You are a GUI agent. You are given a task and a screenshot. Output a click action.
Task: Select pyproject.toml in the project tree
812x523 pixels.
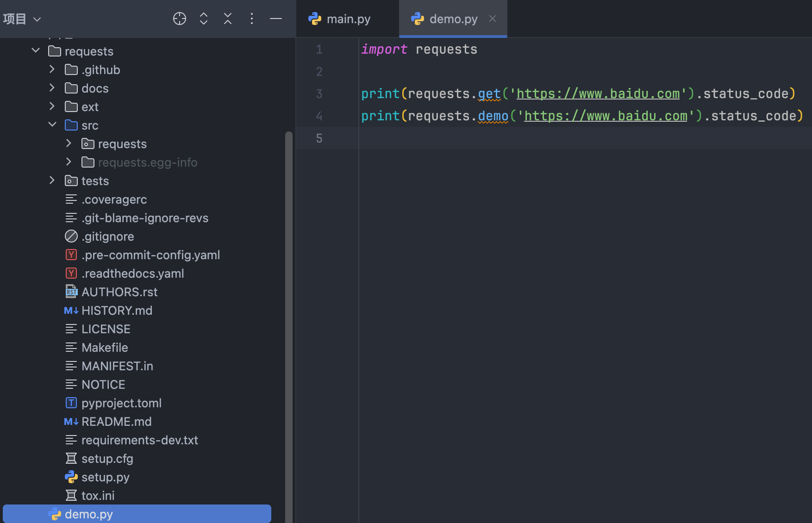click(121, 403)
